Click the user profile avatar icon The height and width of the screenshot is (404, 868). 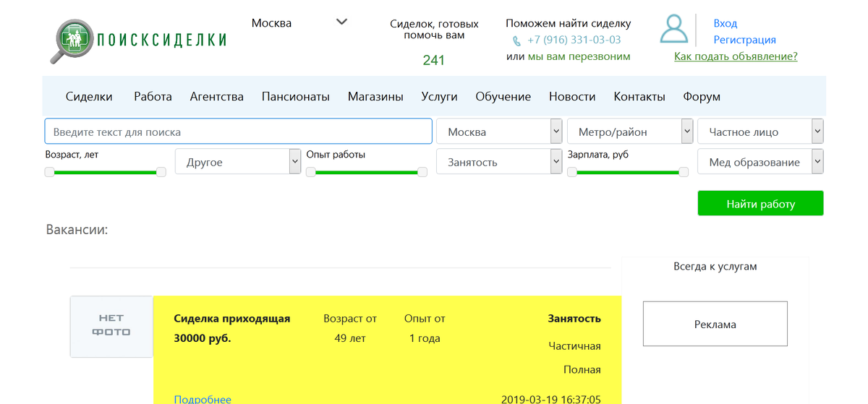click(x=673, y=30)
